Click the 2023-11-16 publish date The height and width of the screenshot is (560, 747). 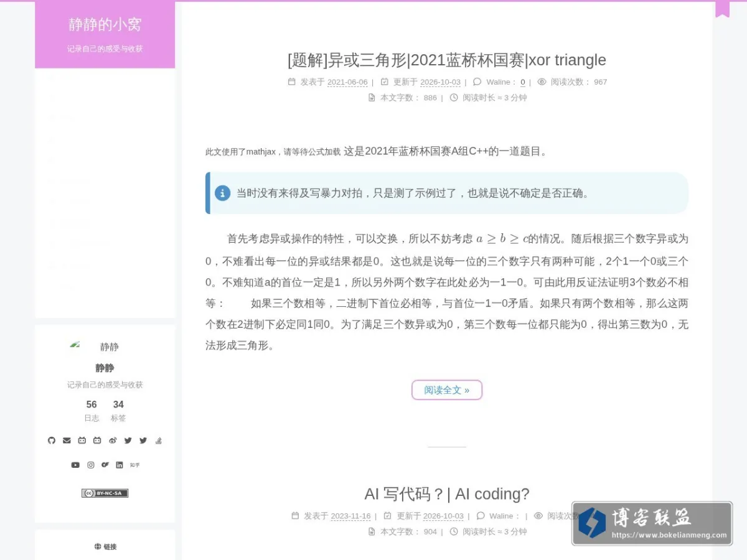(x=350, y=516)
